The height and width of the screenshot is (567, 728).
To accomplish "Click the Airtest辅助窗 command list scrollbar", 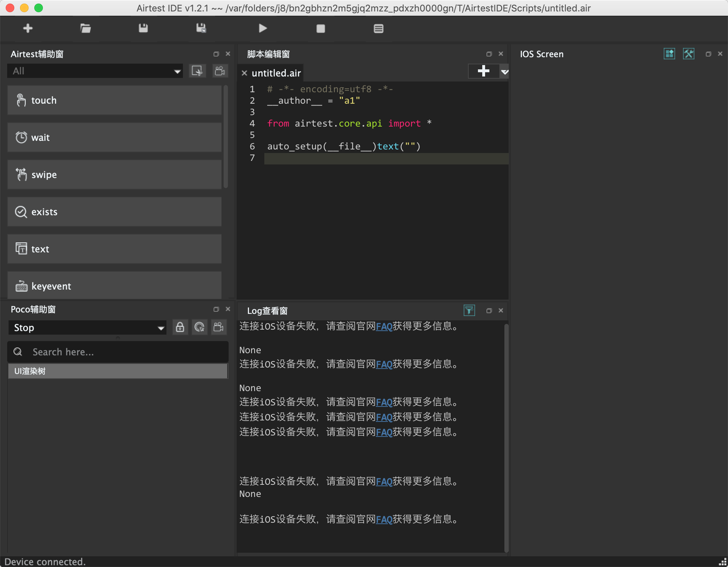I will tap(225, 137).
